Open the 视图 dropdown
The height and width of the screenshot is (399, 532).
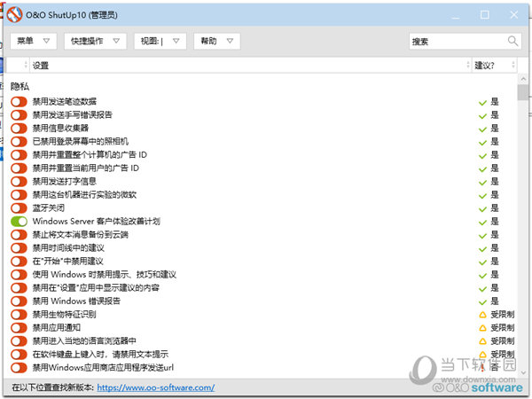point(160,41)
